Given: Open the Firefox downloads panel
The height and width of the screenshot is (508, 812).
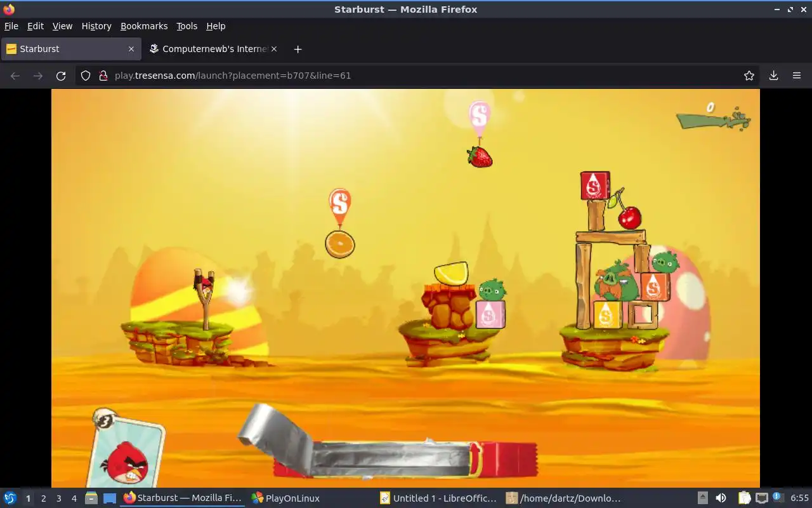Looking at the screenshot, I should click(x=773, y=76).
